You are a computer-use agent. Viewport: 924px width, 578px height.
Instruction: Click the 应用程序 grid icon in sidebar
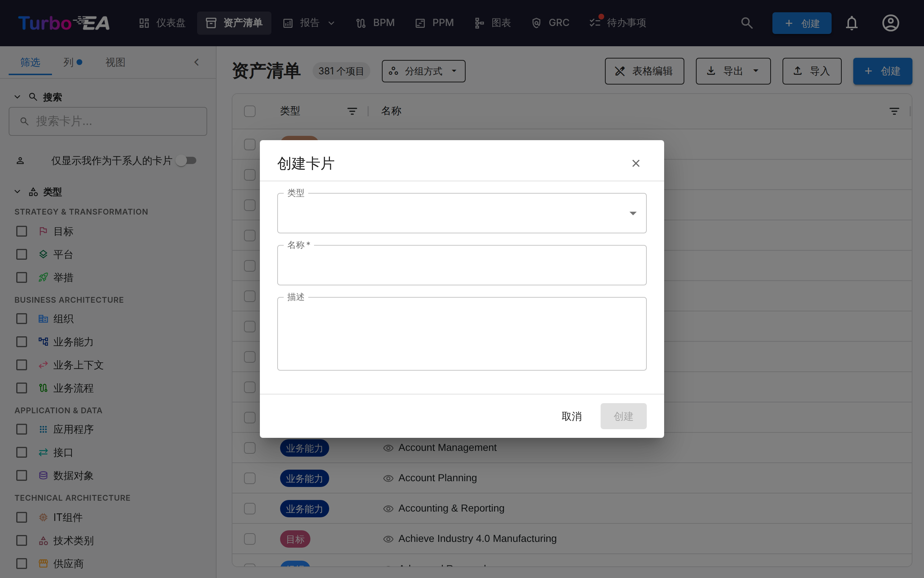43,429
